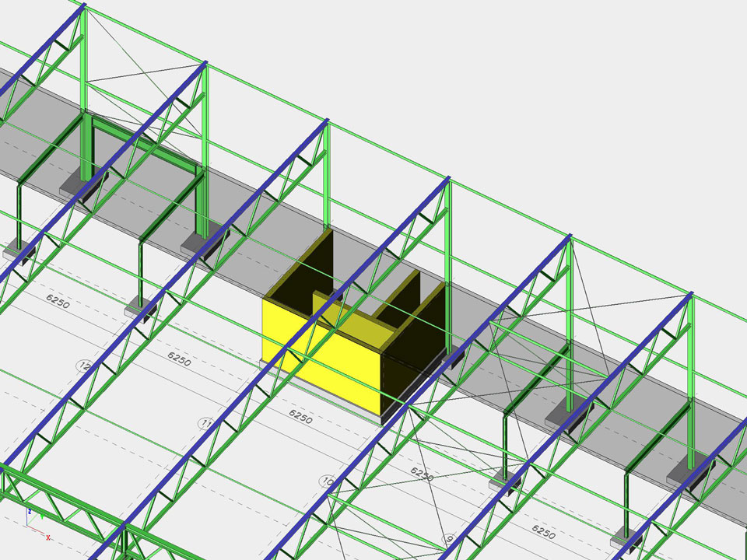This screenshot has height=560, width=747.
Task: Select grid line bubble 11
Action: click(205, 424)
